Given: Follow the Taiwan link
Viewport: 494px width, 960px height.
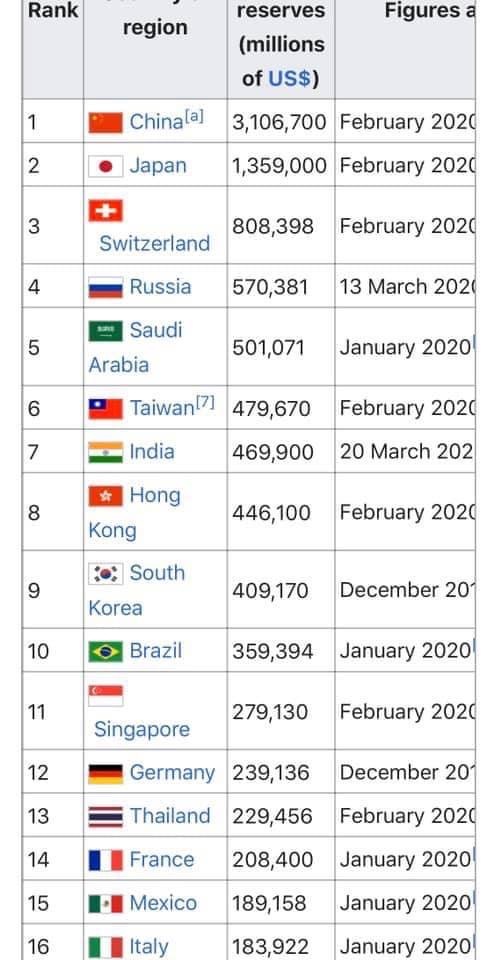Looking at the screenshot, I should (162, 408).
